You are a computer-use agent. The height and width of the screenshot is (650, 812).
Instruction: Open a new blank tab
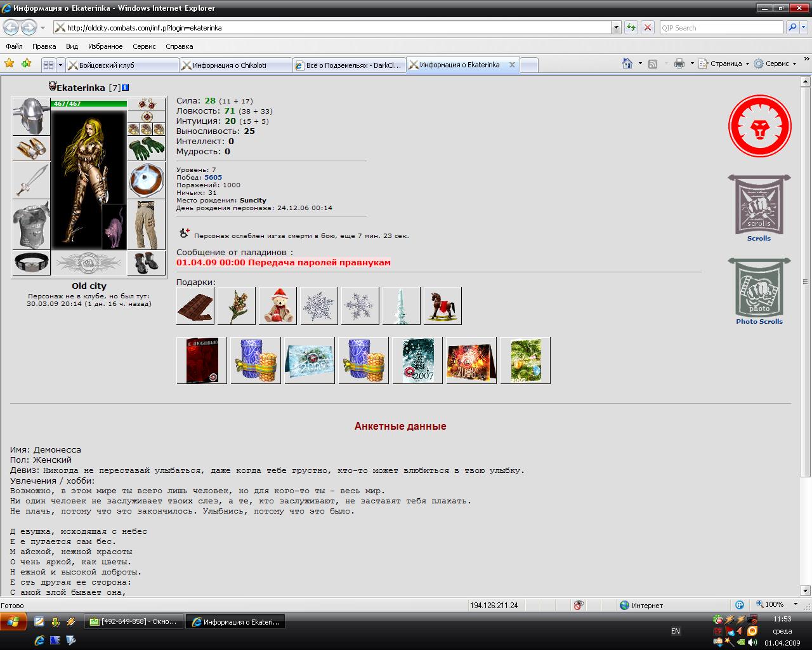[x=529, y=65]
